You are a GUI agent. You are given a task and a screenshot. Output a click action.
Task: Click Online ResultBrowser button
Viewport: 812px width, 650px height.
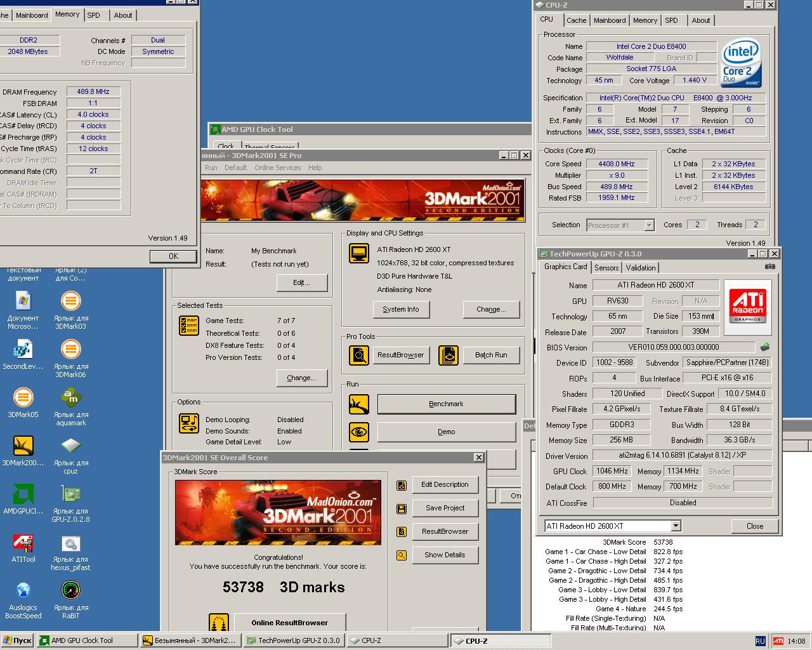click(x=290, y=623)
